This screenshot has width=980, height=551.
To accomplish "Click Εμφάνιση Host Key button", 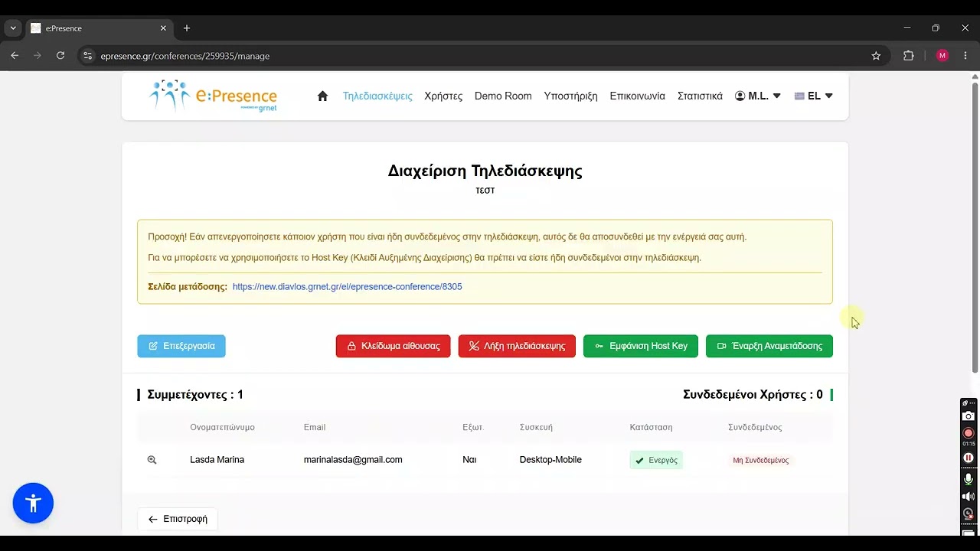I will [x=641, y=346].
